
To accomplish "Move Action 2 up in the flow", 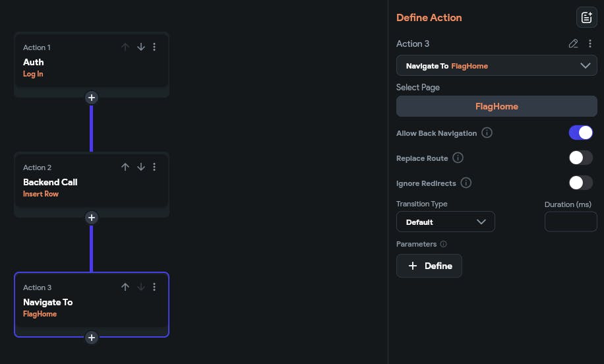I will pyautogui.click(x=125, y=167).
